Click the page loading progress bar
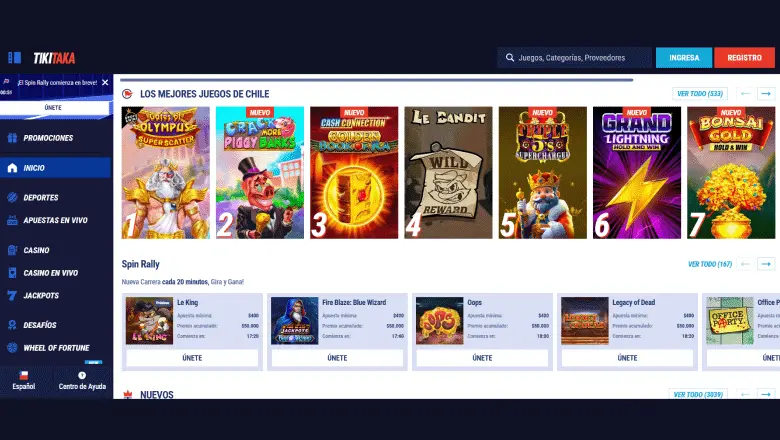 pyautogui.click(x=376, y=80)
